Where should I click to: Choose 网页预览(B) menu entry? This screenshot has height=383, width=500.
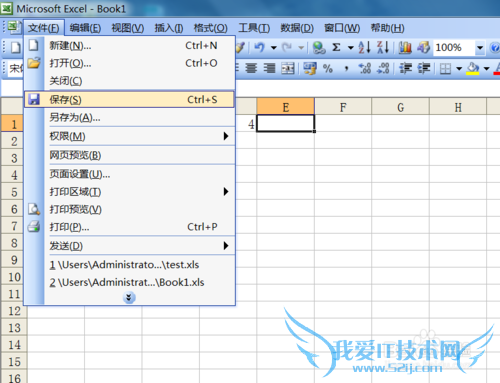[130, 155]
